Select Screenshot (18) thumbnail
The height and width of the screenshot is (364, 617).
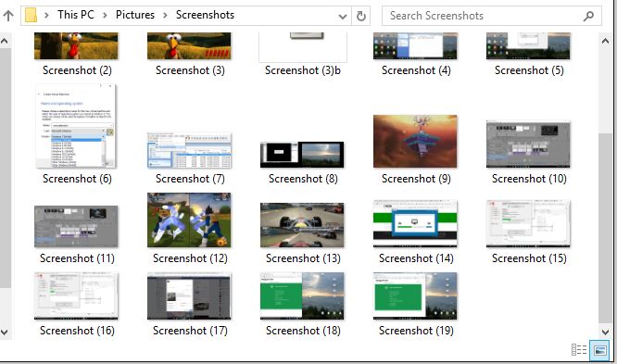[x=302, y=295]
